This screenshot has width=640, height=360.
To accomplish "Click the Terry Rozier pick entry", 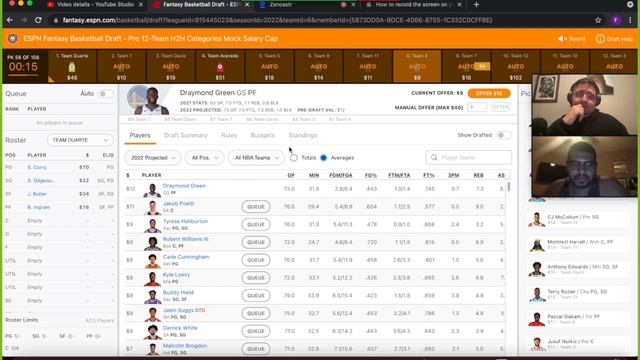I will pos(578,294).
